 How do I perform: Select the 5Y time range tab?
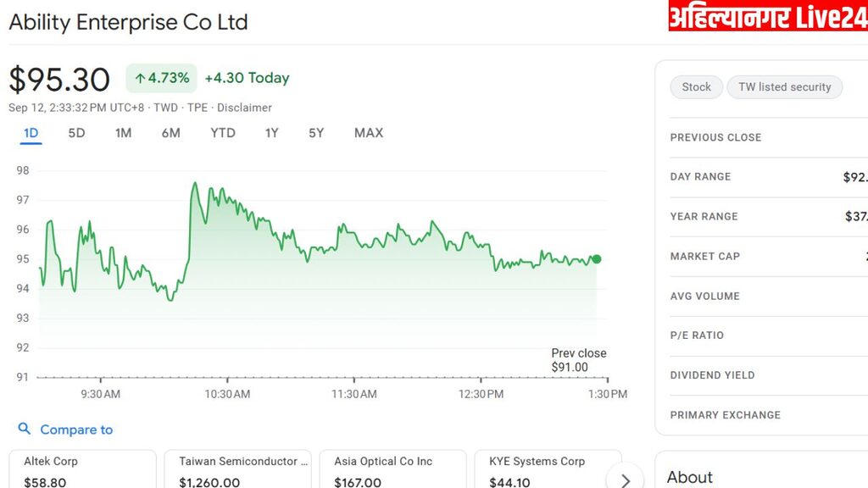(316, 133)
